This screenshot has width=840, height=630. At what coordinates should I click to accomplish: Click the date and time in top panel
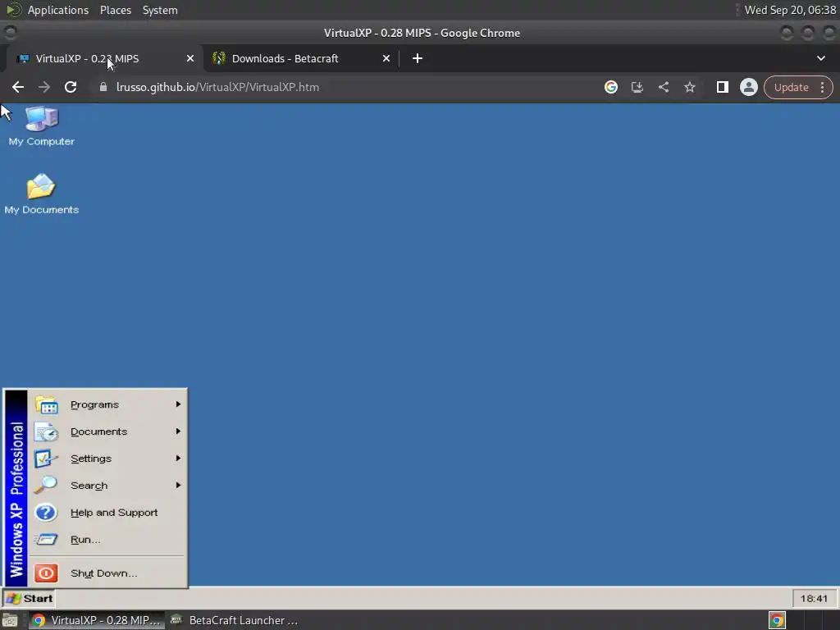[x=790, y=10]
